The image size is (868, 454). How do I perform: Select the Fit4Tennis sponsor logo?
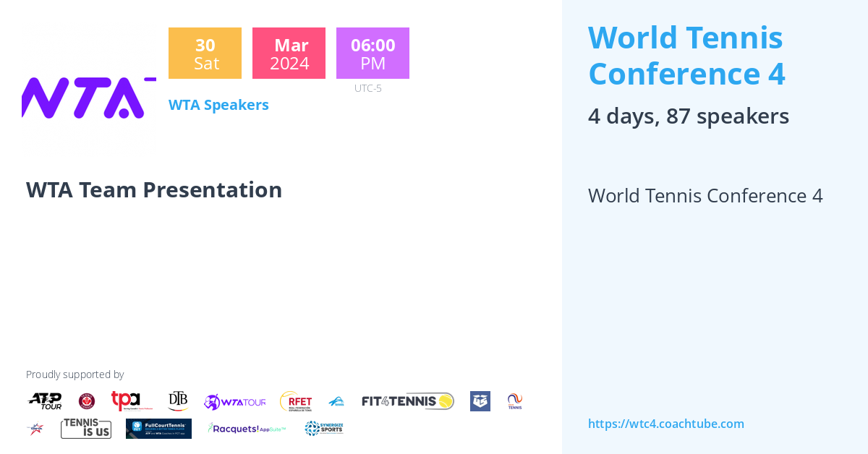tap(408, 401)
